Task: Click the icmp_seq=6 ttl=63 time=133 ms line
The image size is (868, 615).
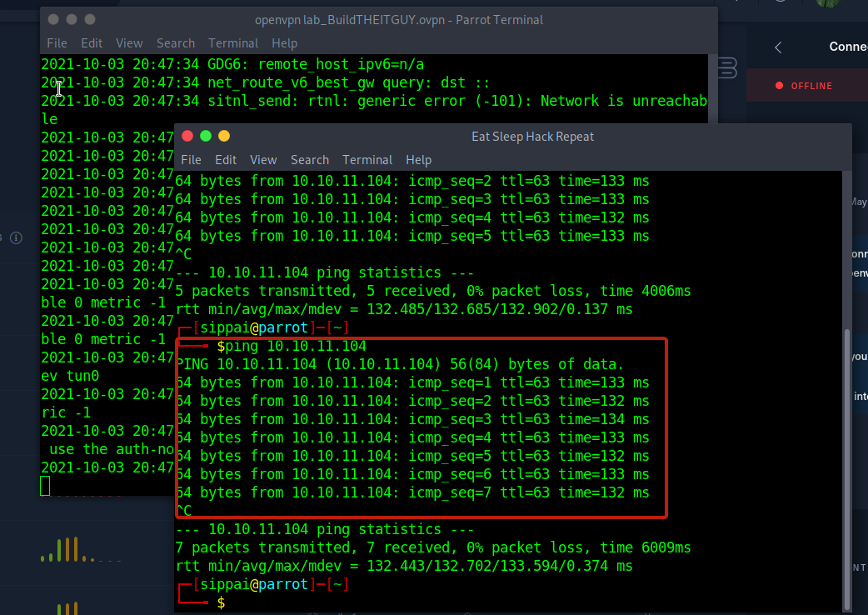Action: pyautogui.click(x=412, y=474)
